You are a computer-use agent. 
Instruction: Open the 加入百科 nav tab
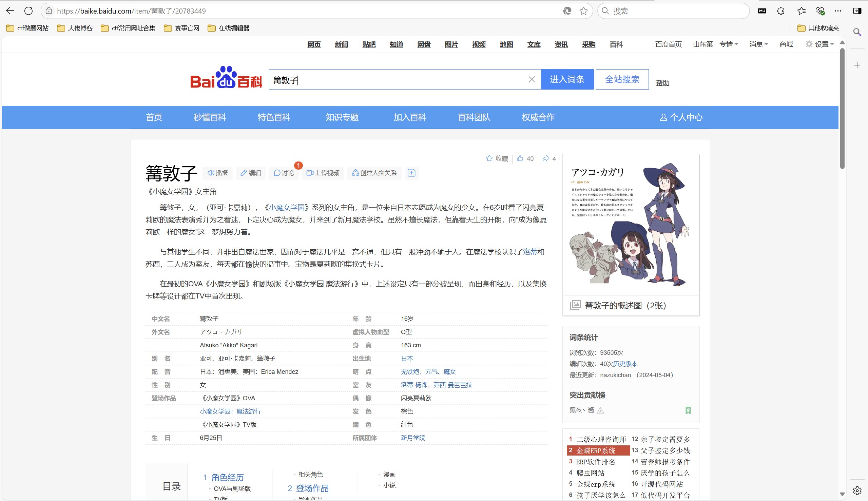[x=410, y=117]
